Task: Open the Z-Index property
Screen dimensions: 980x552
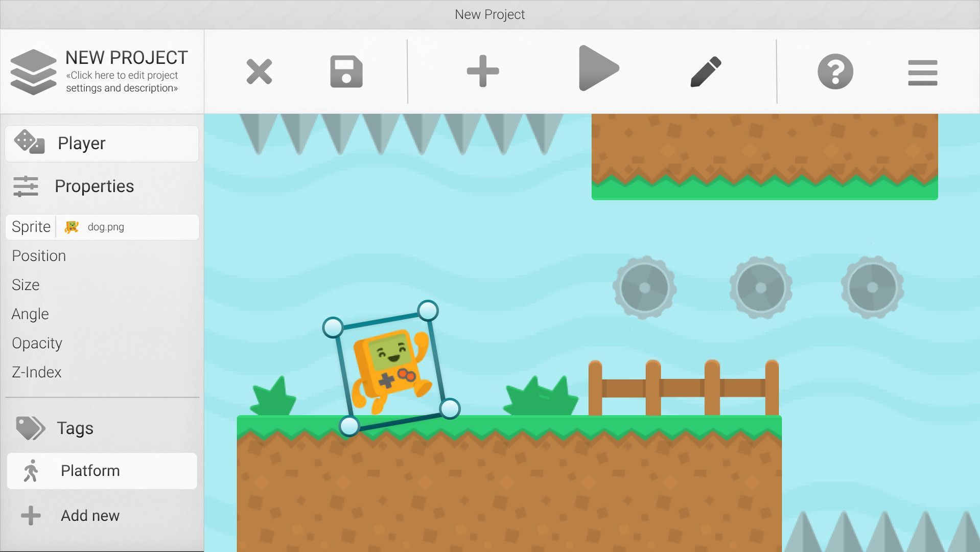Action: click(36, 372)
